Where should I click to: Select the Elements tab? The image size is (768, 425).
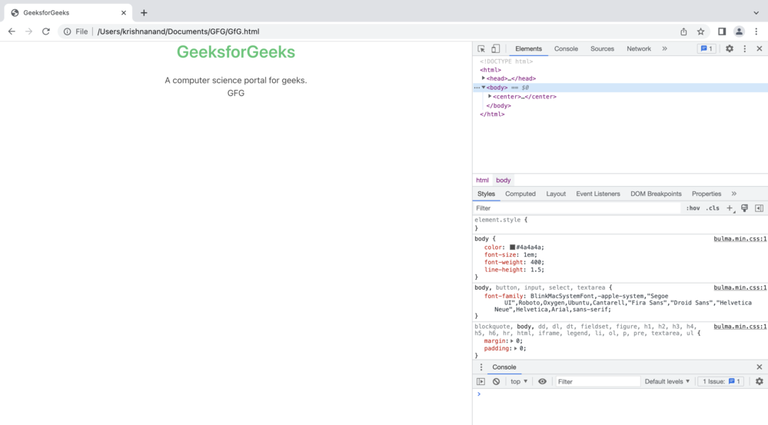(x=528, y=48)
